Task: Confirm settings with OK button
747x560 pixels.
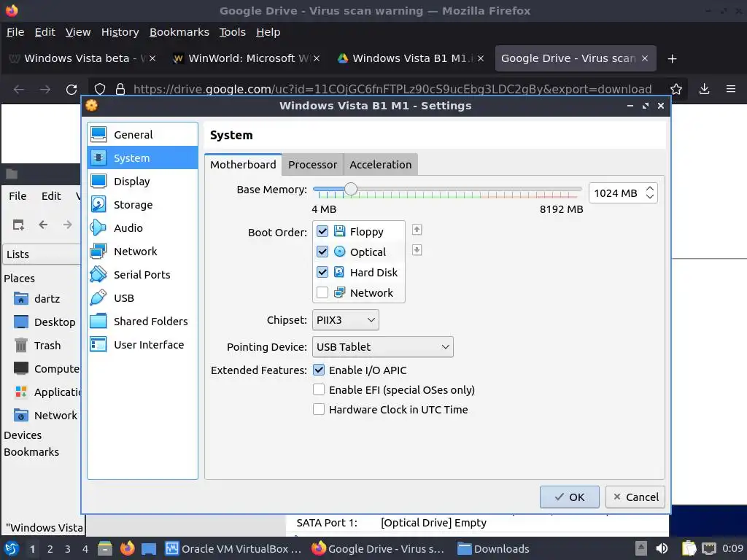Action: coord(569,497)
